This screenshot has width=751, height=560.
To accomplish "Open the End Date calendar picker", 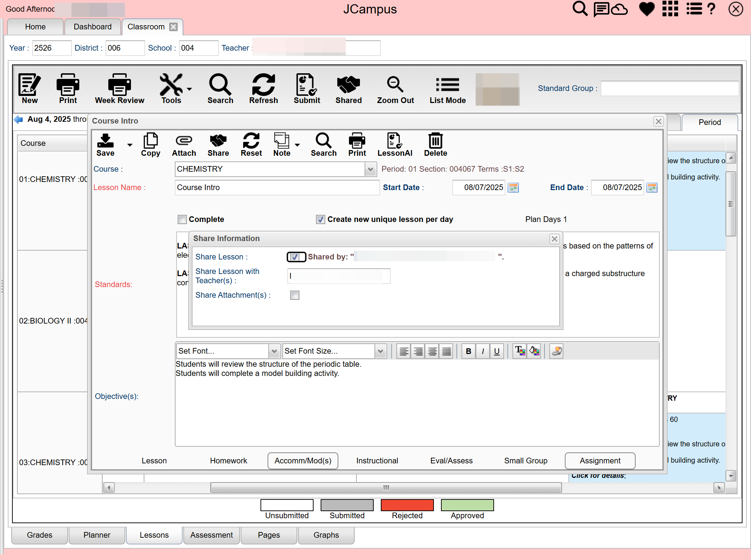I will point(652,188).
